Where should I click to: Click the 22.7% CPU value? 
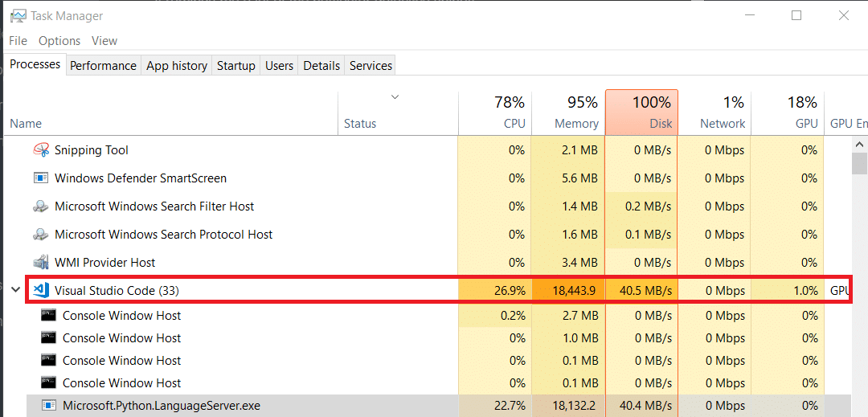coord(495,406)
